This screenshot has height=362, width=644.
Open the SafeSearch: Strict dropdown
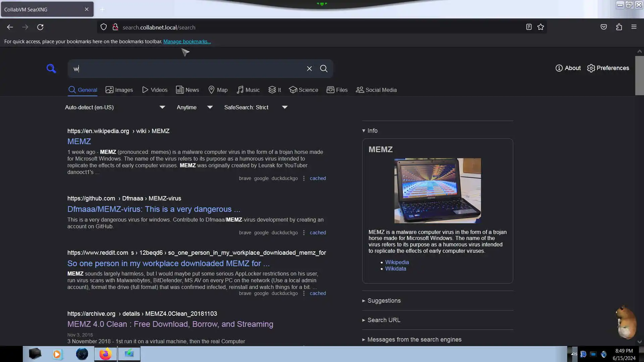256,107
